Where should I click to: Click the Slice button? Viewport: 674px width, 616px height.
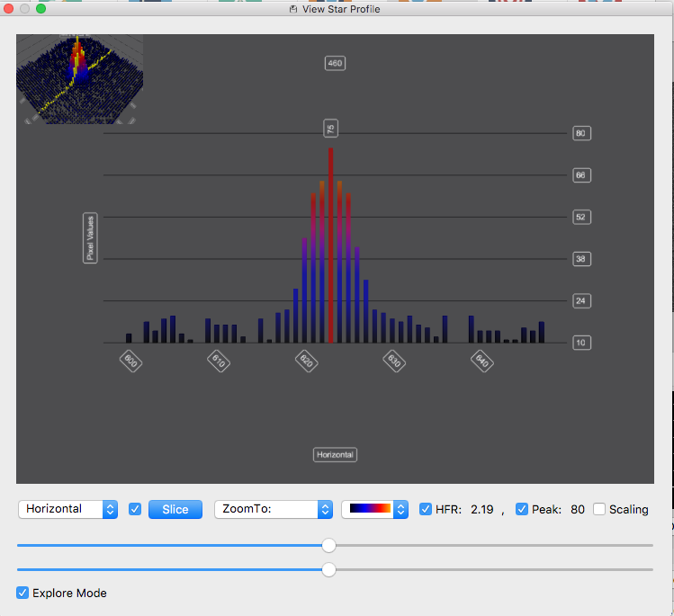(x=175, y=510)
